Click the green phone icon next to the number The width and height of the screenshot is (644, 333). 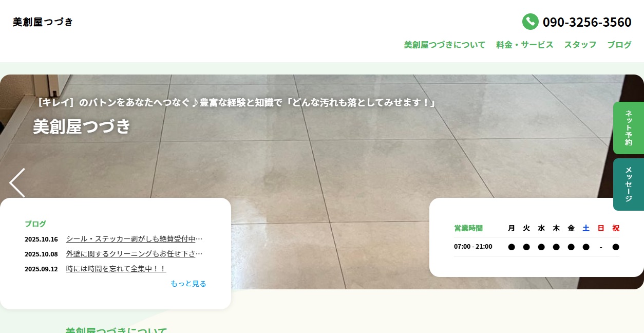532,22
